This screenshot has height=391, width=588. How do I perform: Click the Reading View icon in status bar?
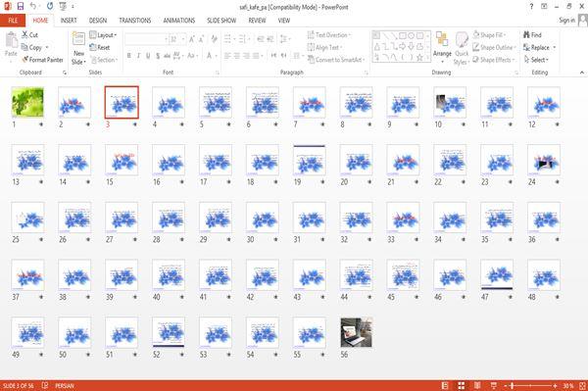click(477, 385)
